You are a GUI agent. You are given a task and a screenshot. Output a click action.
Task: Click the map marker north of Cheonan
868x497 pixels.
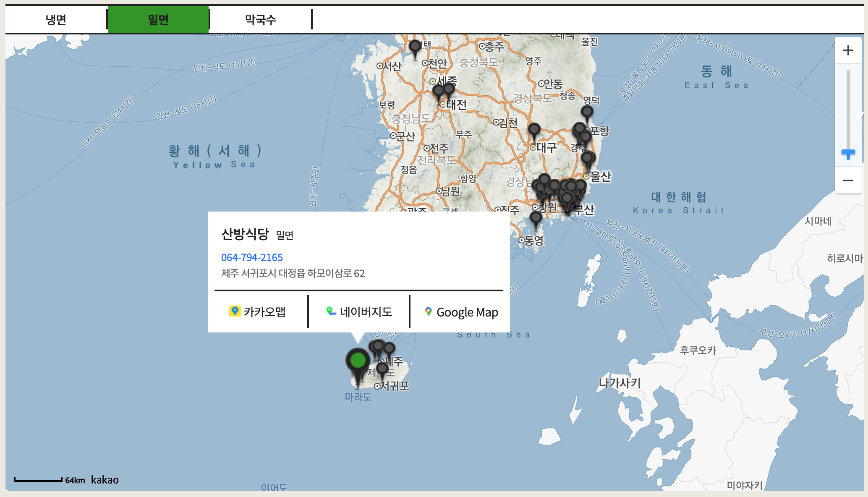(x=415, y=47)
